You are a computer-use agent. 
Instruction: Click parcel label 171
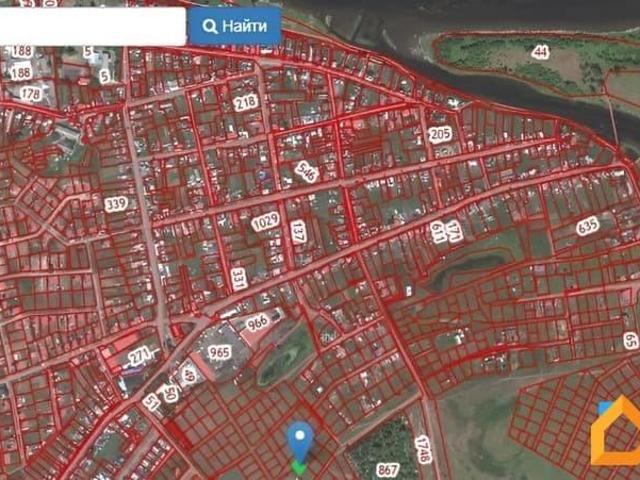point(454,231)
